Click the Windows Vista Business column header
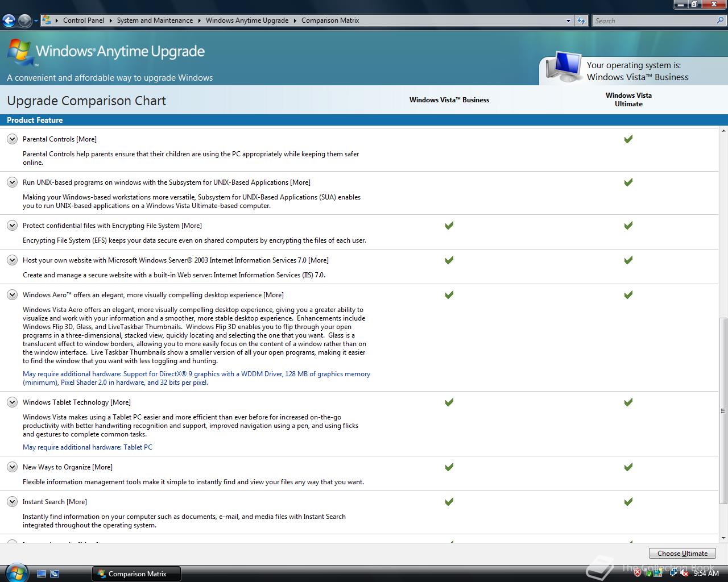 click(449, 100)
